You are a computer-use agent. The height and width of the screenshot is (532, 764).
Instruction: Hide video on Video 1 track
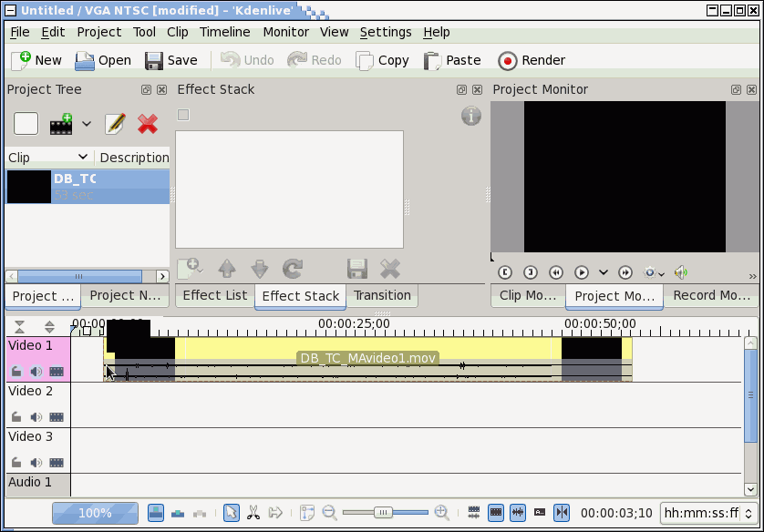57,372
